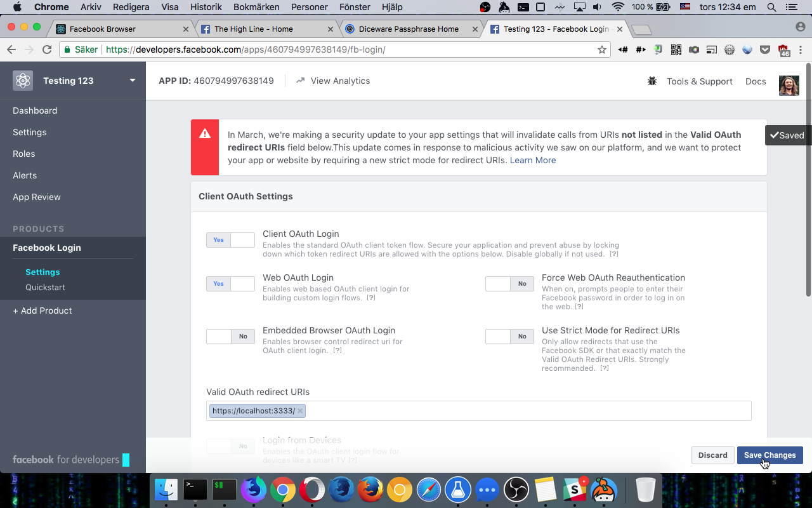Follow the Learn More link
The image size is (812, 508).
tap(533, 160)
